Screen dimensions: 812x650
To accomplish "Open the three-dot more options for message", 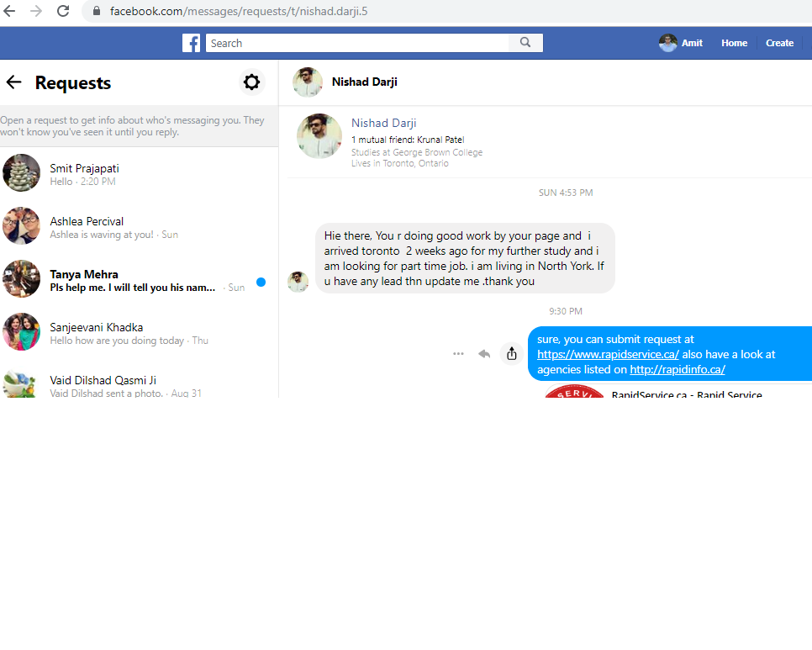I will (458, 354).
